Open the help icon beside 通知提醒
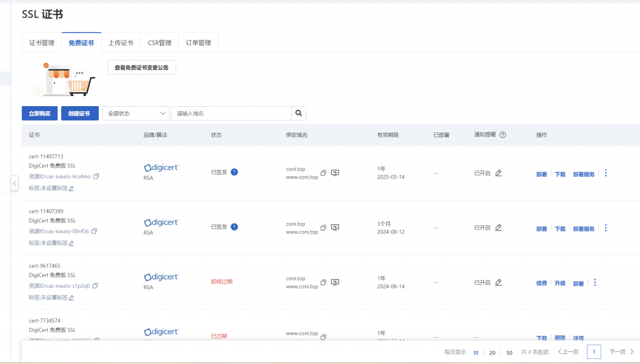This screenshot has width=640, height=364. [502, 135]
